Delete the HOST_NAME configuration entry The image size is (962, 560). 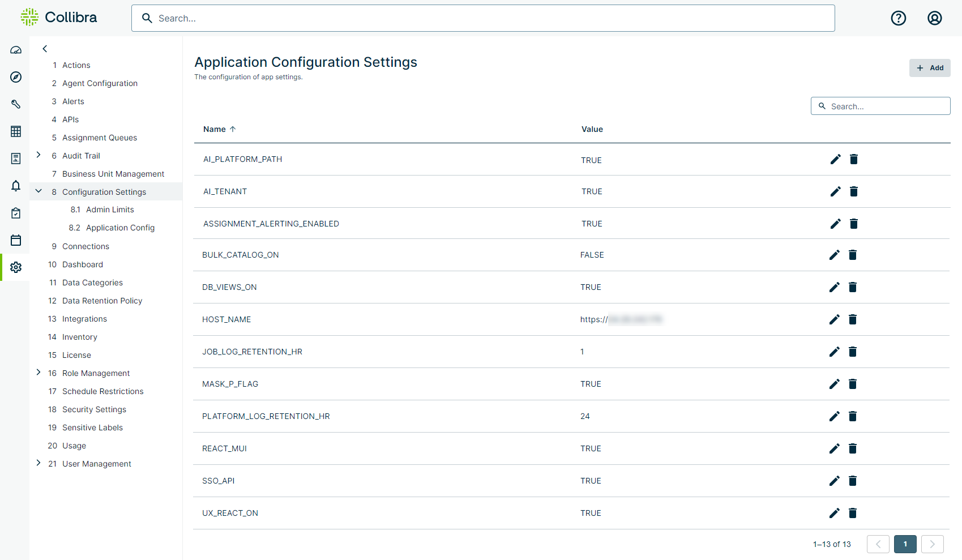tap(853, 319)
